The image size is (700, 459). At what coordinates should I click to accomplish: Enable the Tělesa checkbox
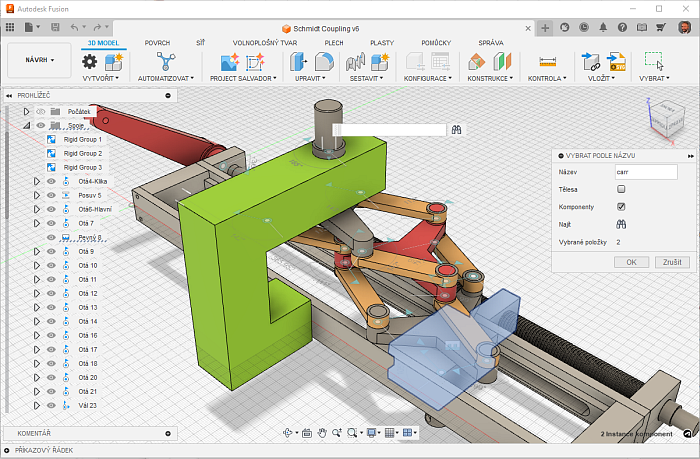point(621,189)
